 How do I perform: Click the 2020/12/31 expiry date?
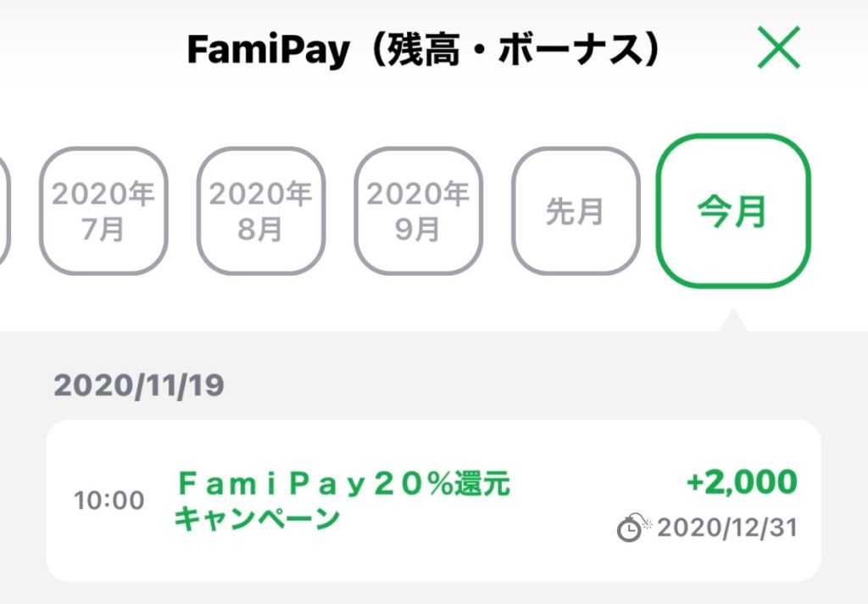[727, 528]
